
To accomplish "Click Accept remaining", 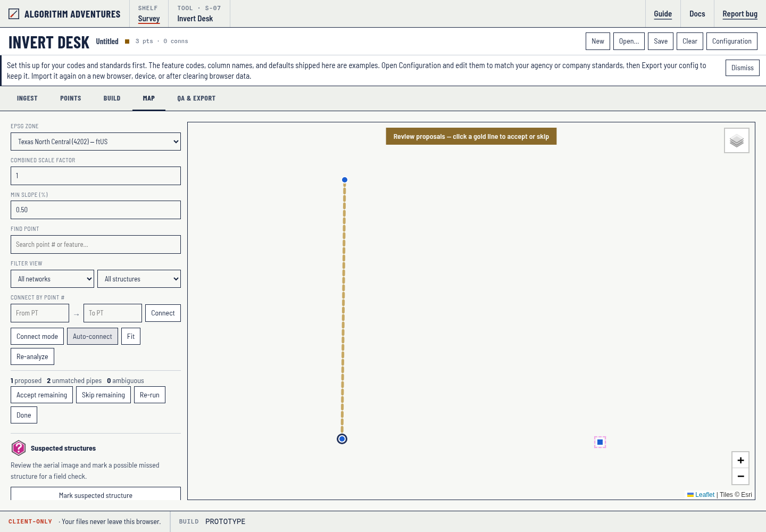I will pyautogui.click(x=41, y=395).
